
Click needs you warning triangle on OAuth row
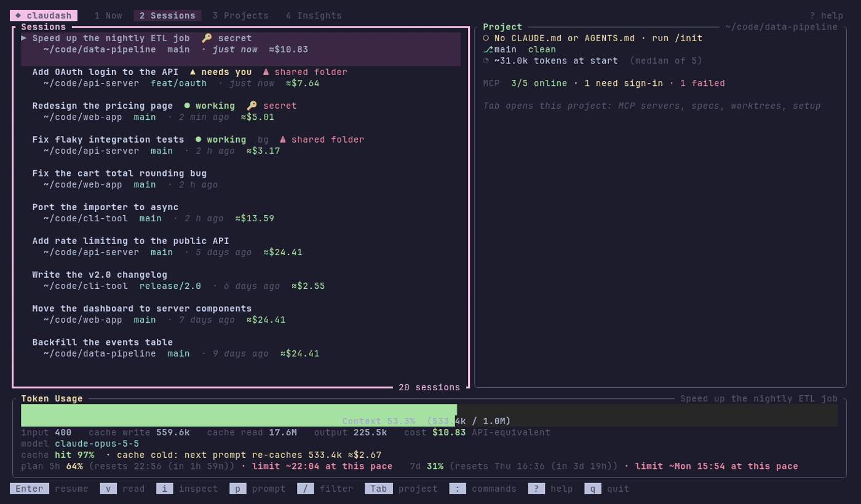point(192,72)
